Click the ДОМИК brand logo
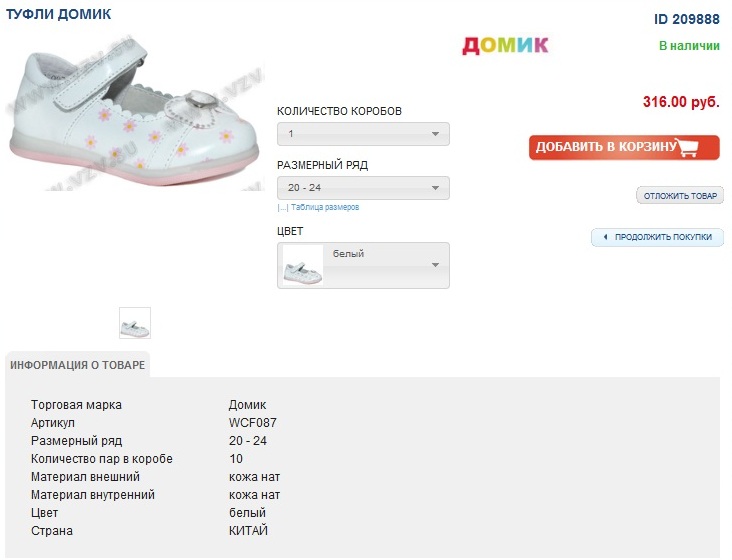732x560 pixels. click(x=505, y=45)
